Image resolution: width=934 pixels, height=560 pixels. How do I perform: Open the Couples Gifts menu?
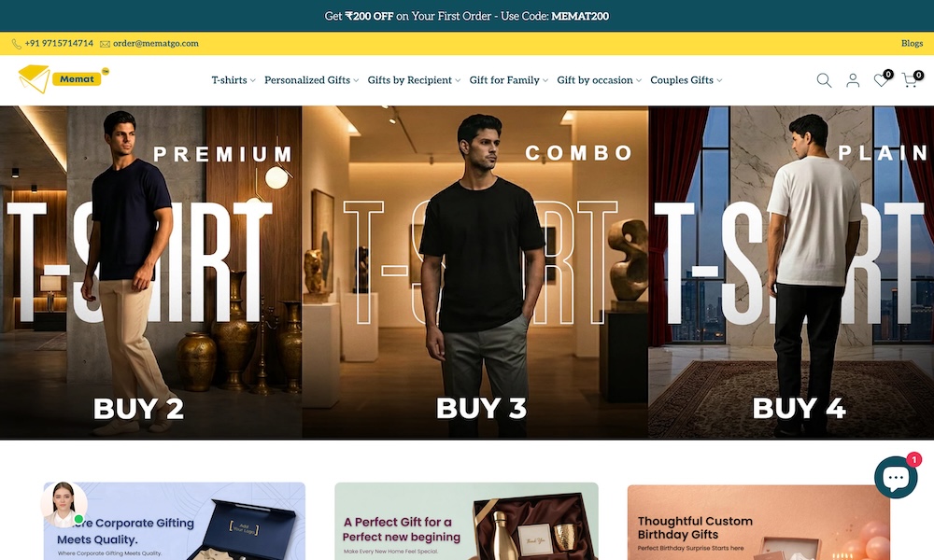[686, 80]
